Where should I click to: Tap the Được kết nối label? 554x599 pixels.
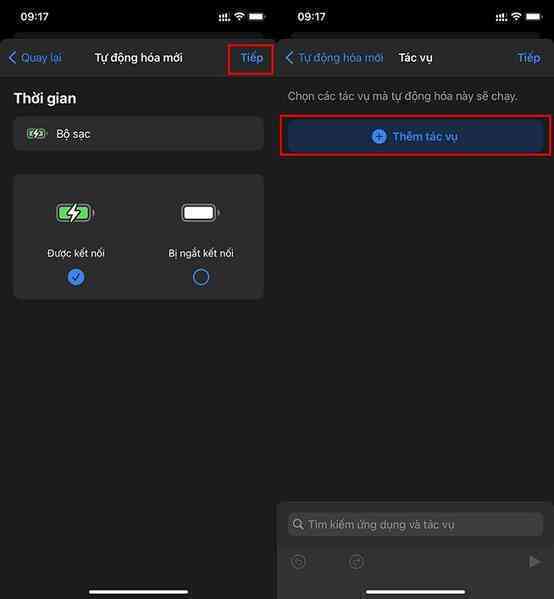tap(76, 253)
